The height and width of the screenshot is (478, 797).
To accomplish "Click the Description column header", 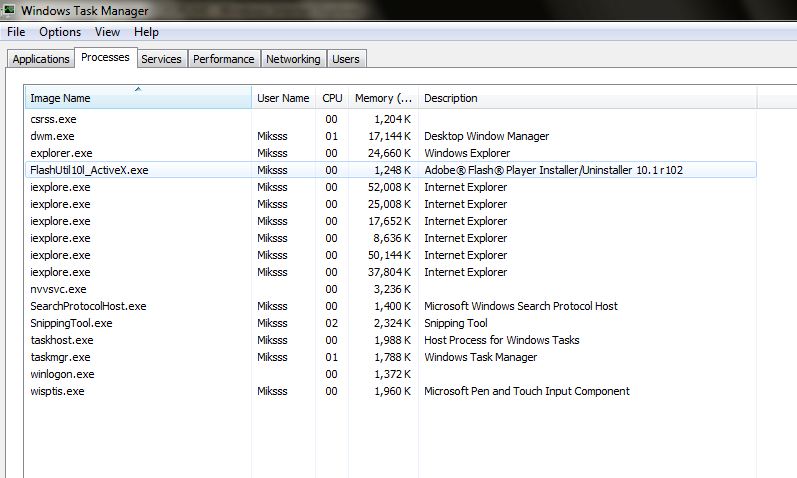I will pyautogui.click(x=586, y=98).
